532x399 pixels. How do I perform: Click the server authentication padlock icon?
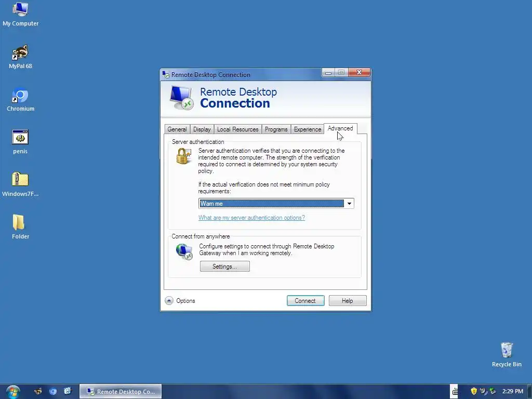point(184,156)
